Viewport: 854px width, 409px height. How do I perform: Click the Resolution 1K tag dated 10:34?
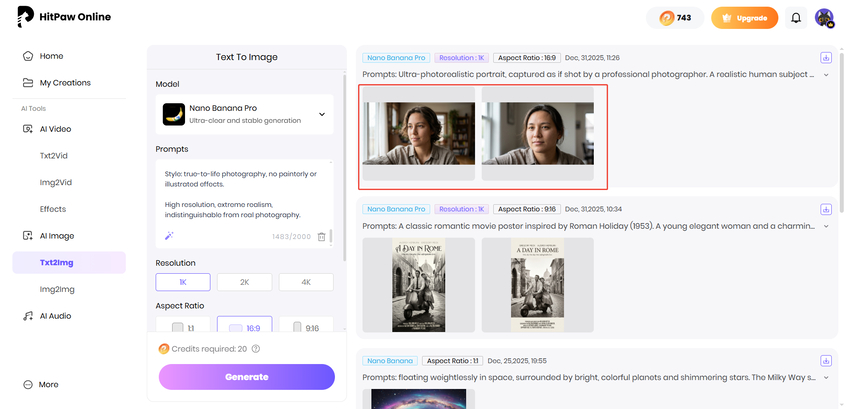[462, 209]
